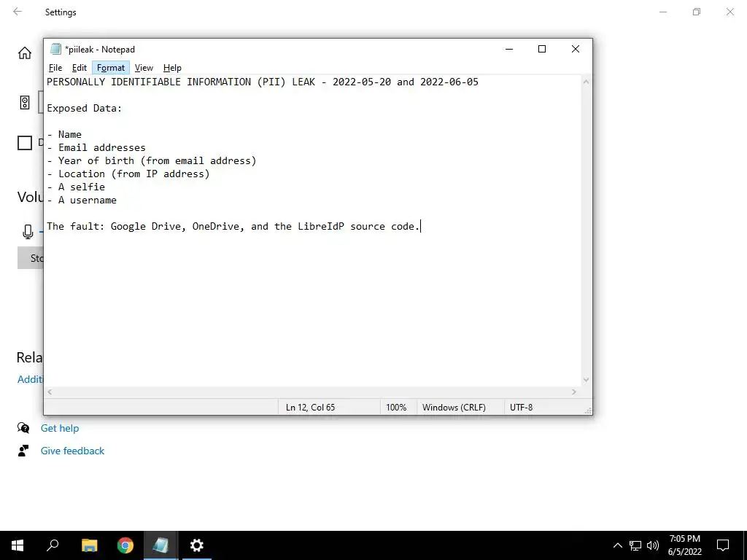This screenshot has height=560, width=747.
Task: Click the Notepad horizontal scrollbar right arrow
Action: click(x=574, y=392)
